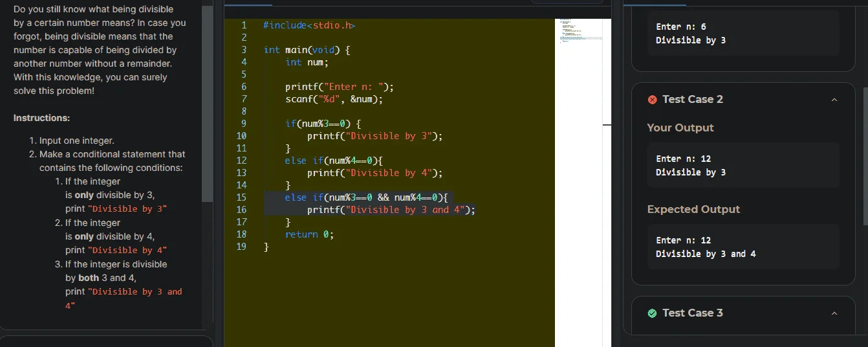Click the 'Expected Output' label in Test Case 2
868x347 pixels.
[x=693, y=209]
